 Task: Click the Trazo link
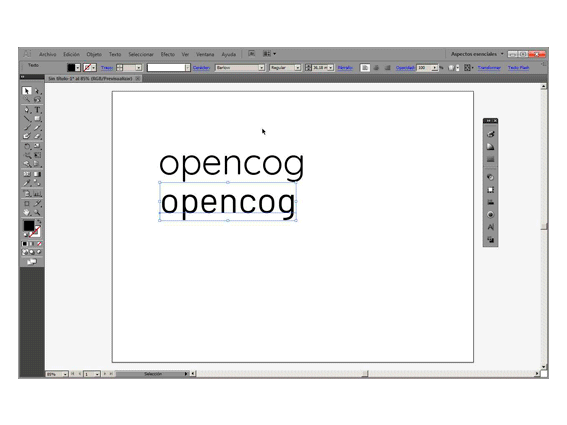[107, 68]
